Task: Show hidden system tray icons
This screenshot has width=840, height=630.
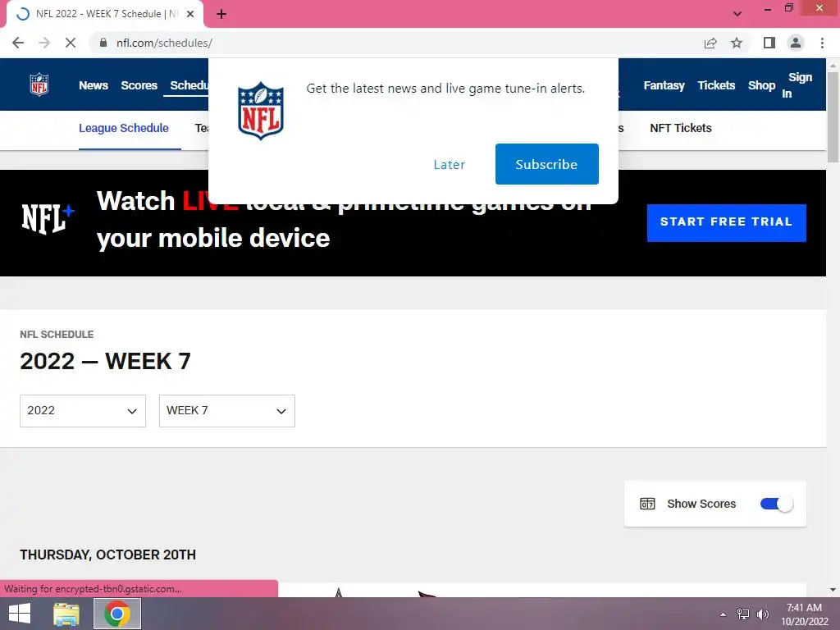Action: click(724, 614)
